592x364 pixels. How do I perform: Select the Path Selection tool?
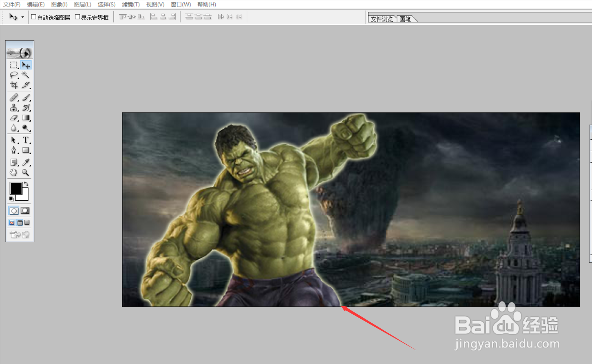click(14, 140)
